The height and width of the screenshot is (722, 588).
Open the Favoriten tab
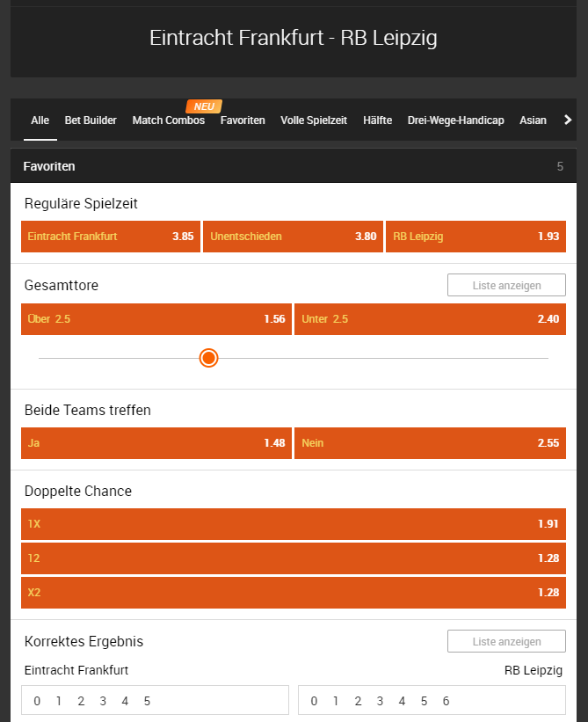[x=243, y=120]
